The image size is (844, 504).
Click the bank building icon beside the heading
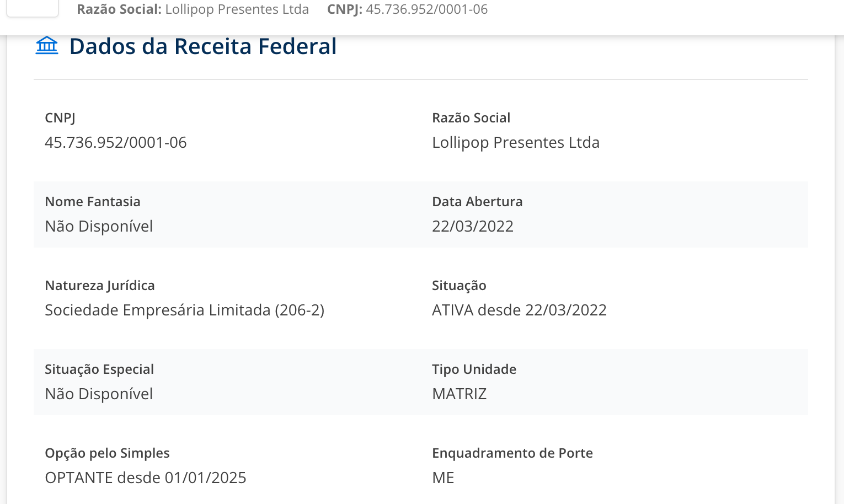coord(47,46)
